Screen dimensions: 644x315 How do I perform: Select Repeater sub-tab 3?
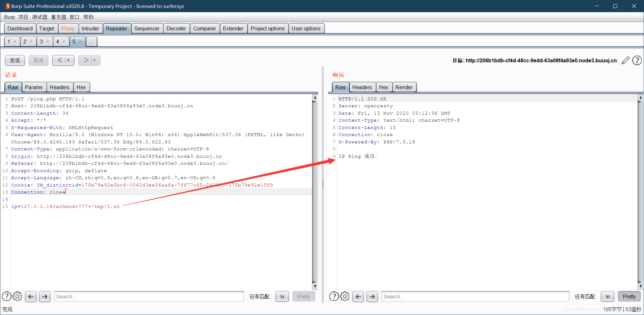[x=41, y=42]
